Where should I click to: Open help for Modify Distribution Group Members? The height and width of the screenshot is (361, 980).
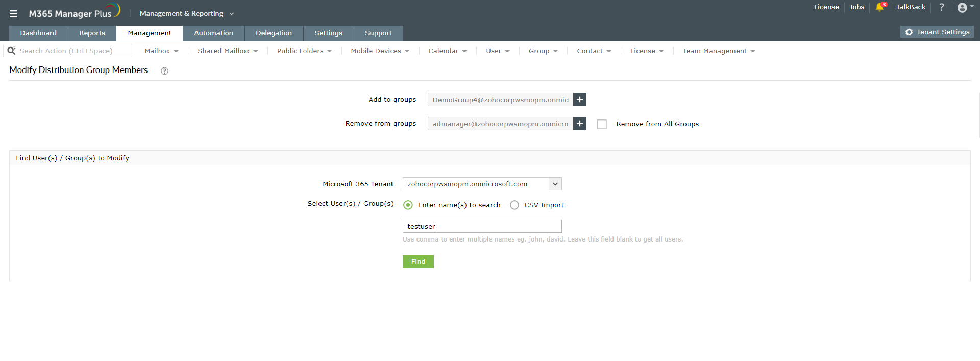coord(164,71)
